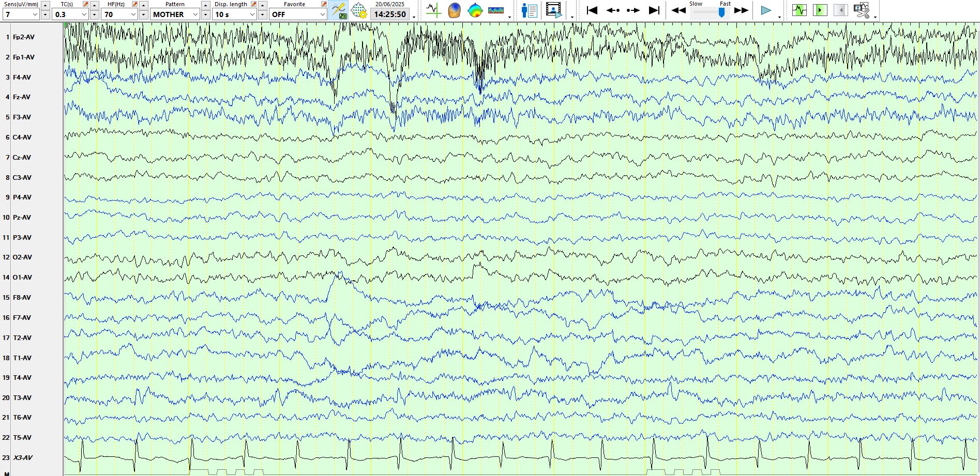This screenshot has width=980, height=476.
Task: Expand the mapping tools overflow arrow
Action: (510, 17)
